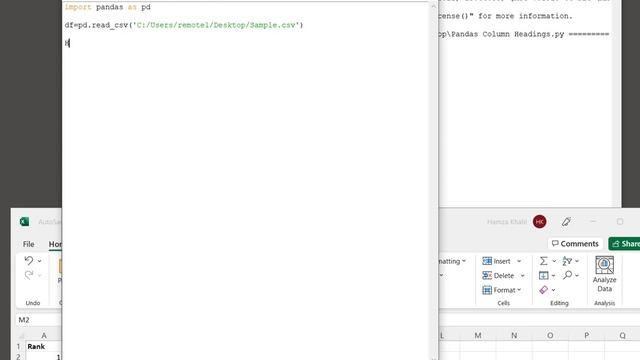This screenshot has height=360, width=640.
Task: Click the Fill down icon
Action: click(544, 276)
